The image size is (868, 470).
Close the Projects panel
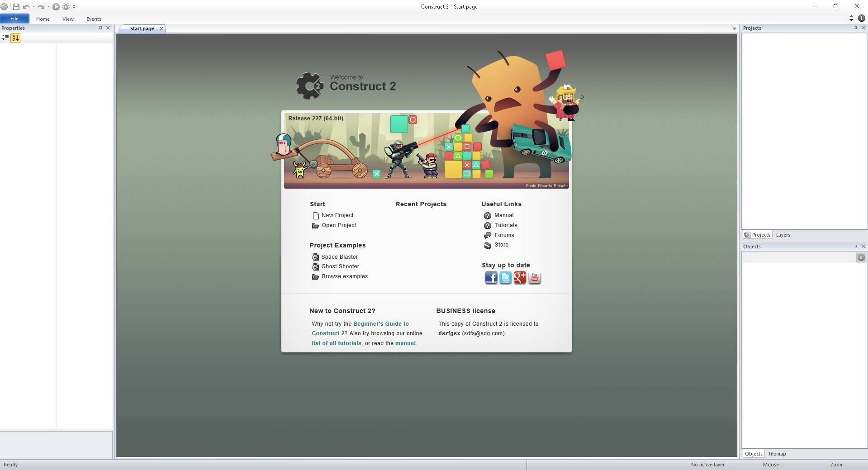point(863,28)
